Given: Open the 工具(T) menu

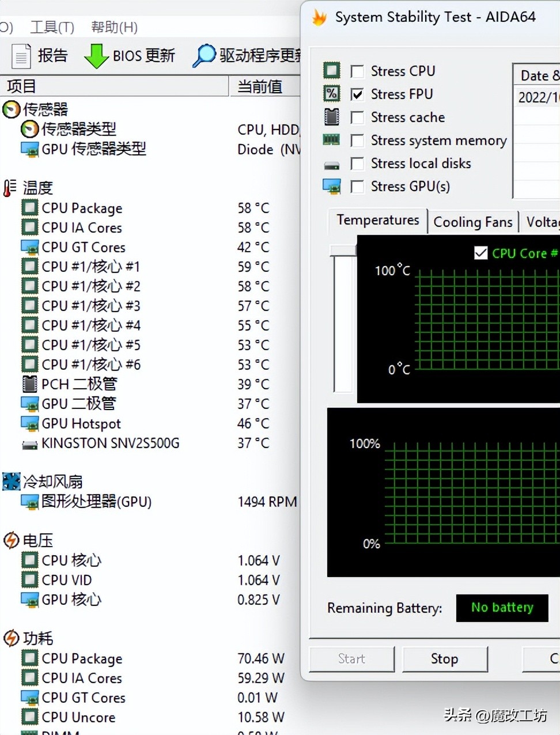Looking at the screenshot, I should click(x=52, y=27).
